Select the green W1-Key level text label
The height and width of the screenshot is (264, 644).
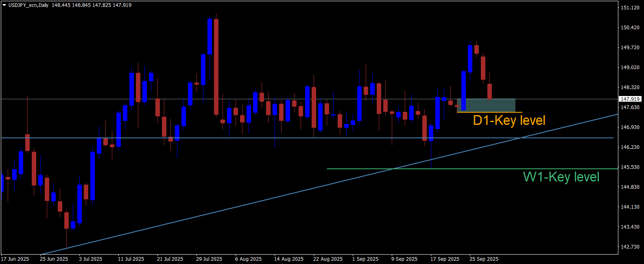[561, 177]
